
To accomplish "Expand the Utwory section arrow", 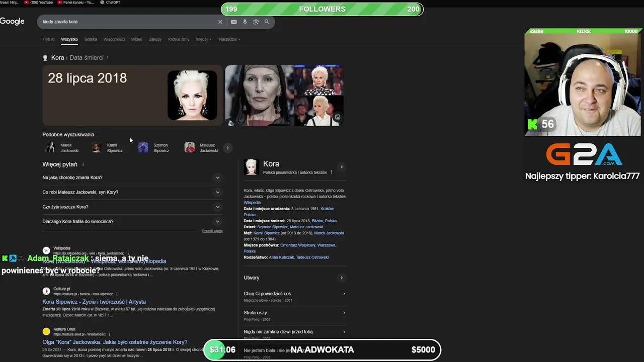I will (x=342, y=278).
